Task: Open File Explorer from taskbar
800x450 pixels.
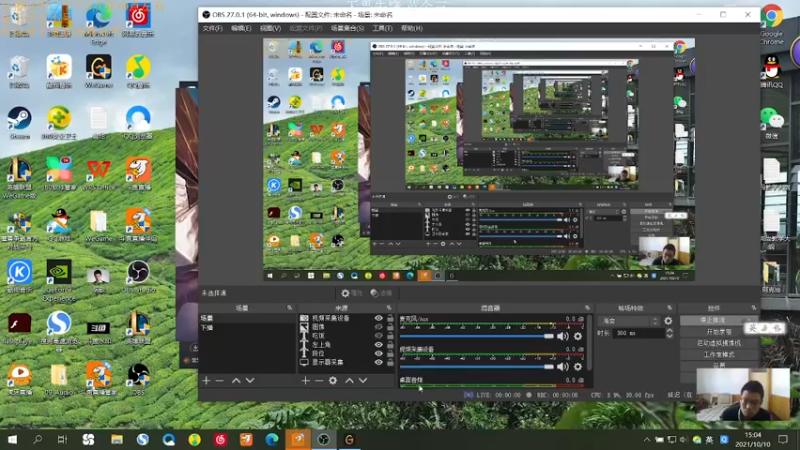Action: [x=116, y=439]
